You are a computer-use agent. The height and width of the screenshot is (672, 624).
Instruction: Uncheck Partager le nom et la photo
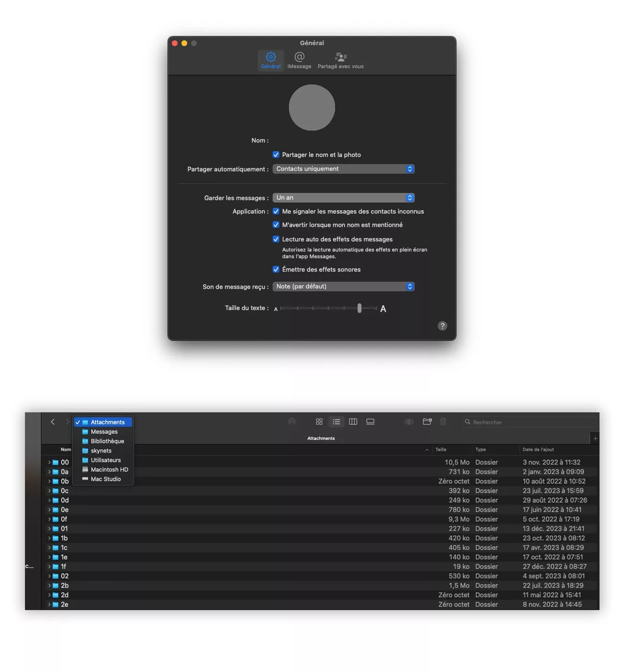[276, 155]
